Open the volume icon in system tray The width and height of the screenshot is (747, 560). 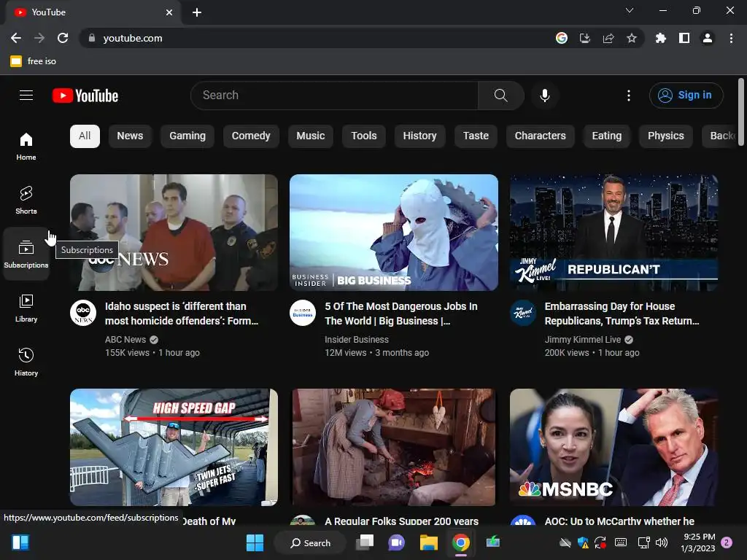click(x=662, y=542)
